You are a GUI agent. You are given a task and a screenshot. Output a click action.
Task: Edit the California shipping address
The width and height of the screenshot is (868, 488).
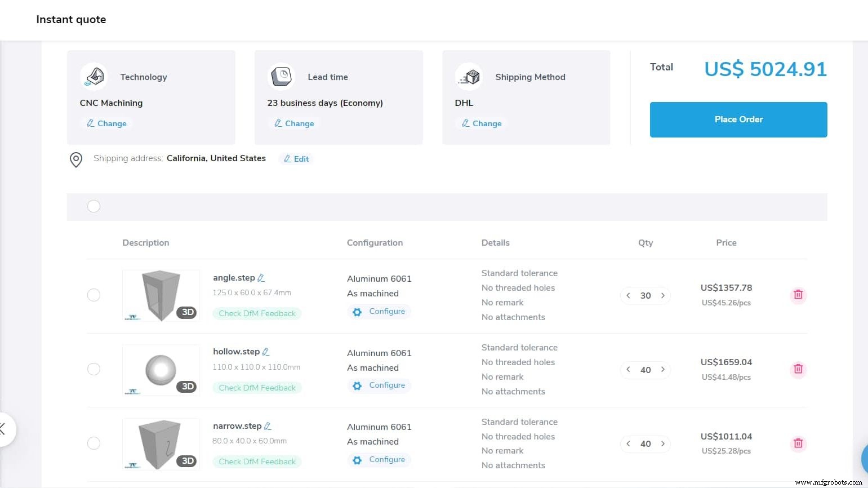(296, 158)
